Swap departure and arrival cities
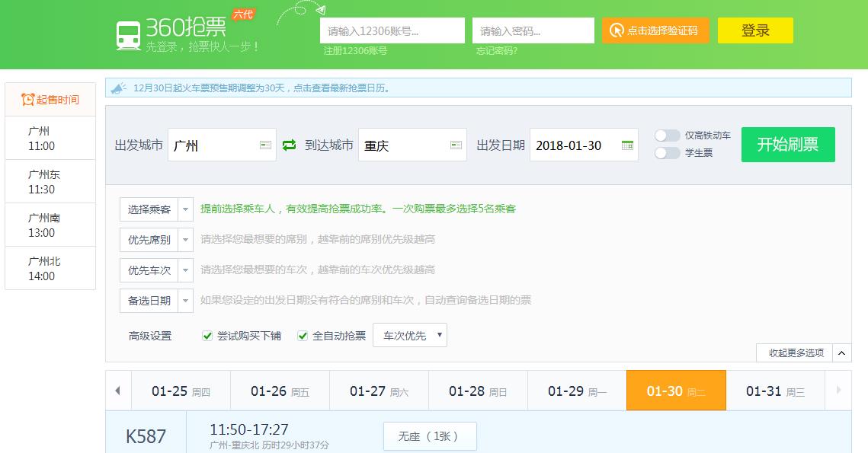This screenshot has height=453, width=868. pos(290,145)
